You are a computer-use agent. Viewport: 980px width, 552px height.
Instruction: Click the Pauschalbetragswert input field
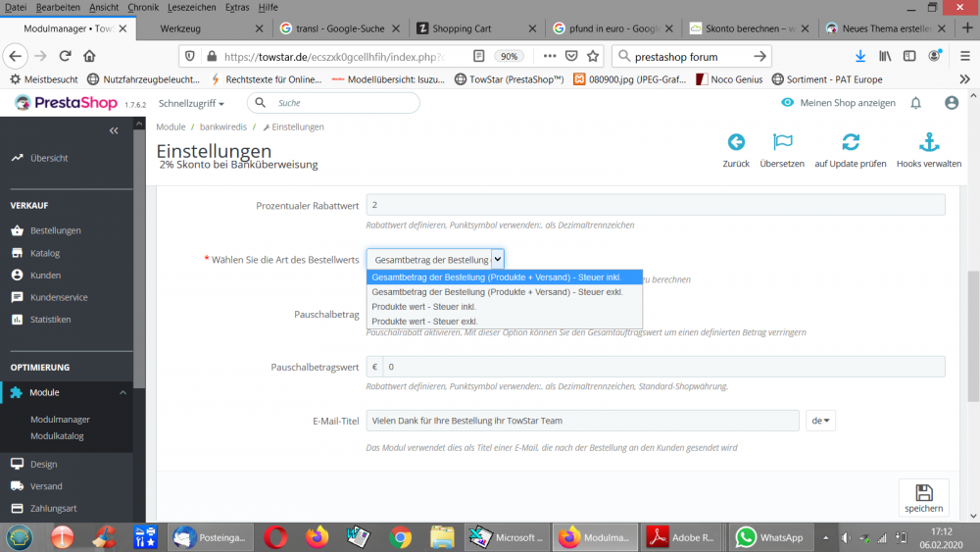pos(663,367)
